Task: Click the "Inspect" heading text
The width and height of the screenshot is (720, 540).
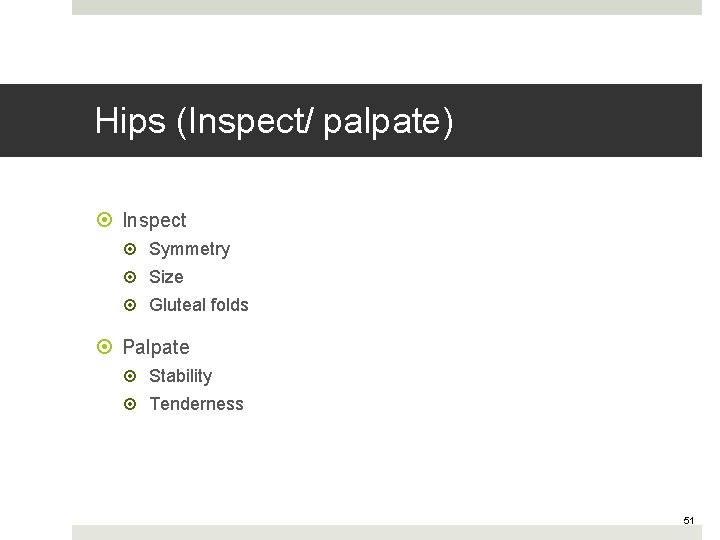Action: [x=154, y=220]
